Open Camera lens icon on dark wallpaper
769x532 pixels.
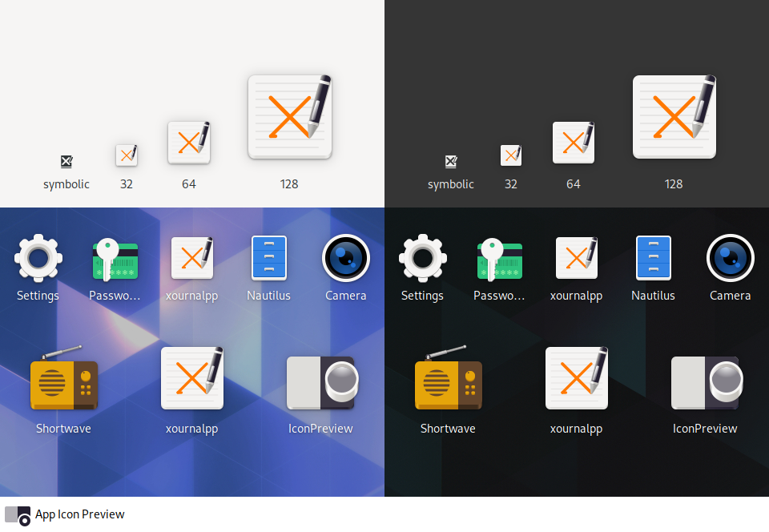click(731, 258)
